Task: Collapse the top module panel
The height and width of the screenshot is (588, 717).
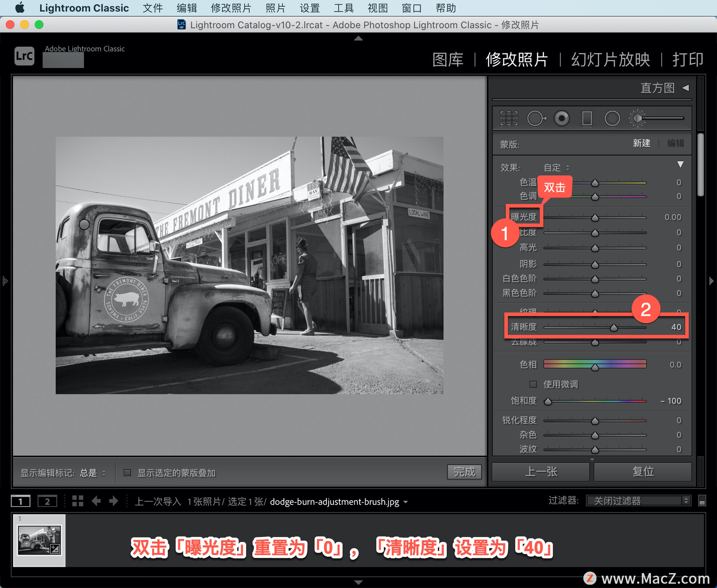Action: pyautogui.click(x=358, y=38)
